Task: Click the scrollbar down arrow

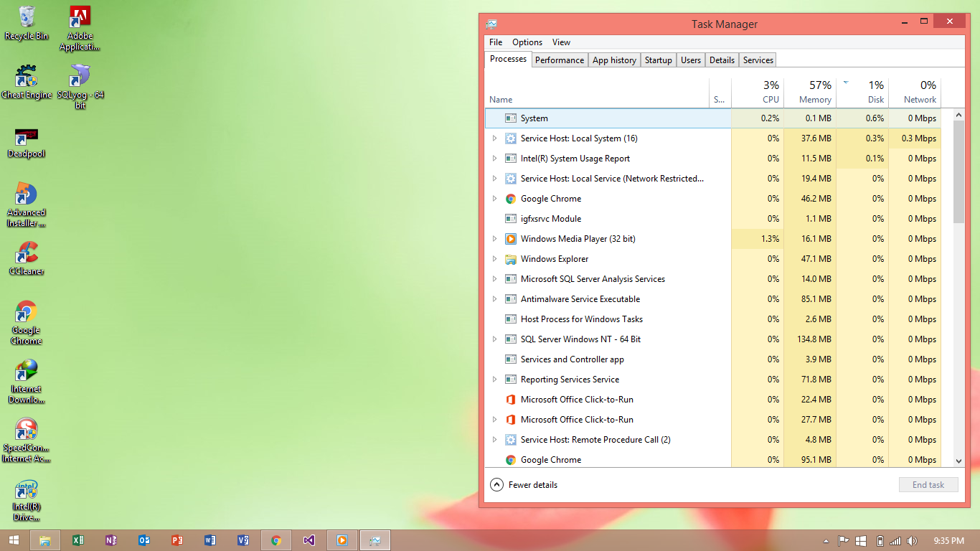Action: click(x=958, y=461)
